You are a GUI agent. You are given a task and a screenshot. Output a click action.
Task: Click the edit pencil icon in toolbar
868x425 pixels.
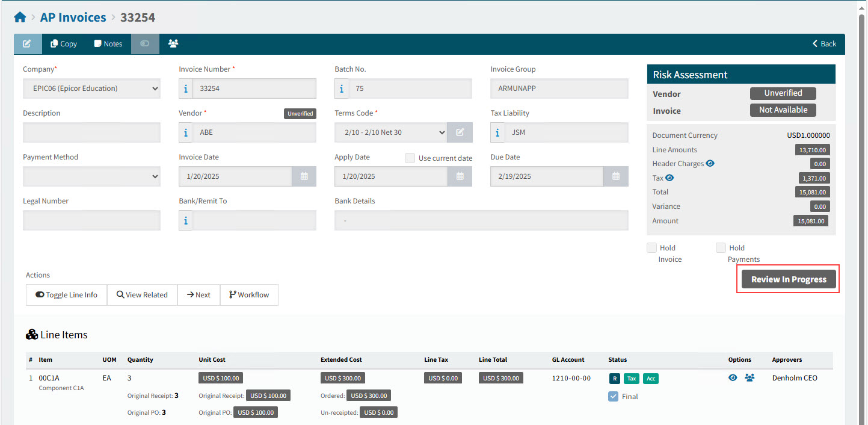[x=27, y=44]
